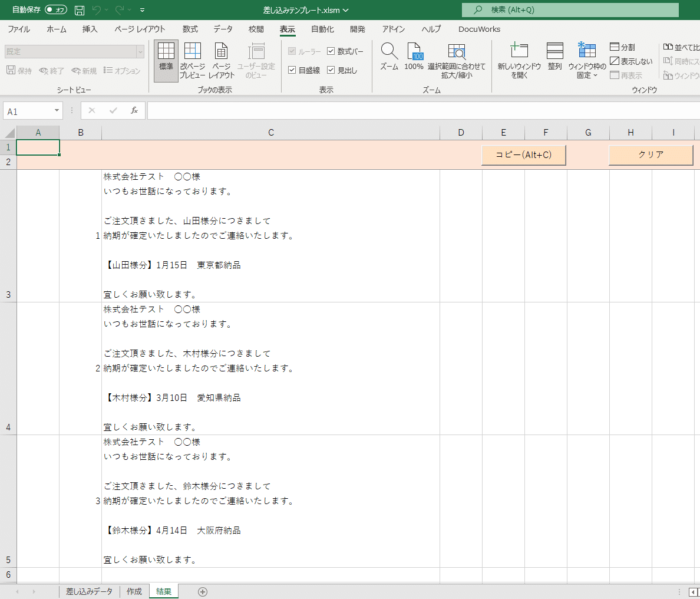Add a new sheet with plus icon
The height and width of the screenshot is (599, 700).
pos(203,592)
